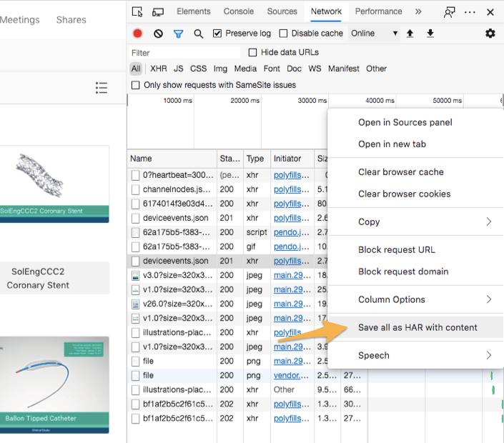The width and height of the screenshot is (504, 443).
Task: Activate the inspect element picker icon
Action: pos(138,11)
